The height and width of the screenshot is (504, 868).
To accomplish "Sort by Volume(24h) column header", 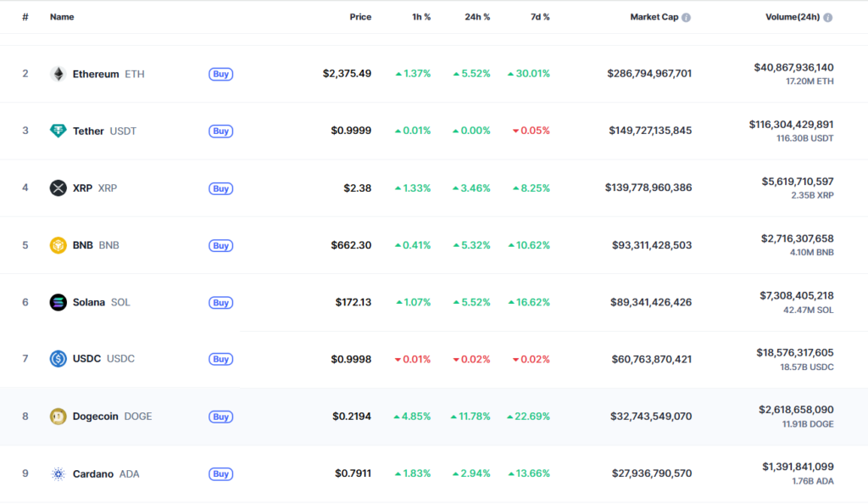I will [793, 17].
